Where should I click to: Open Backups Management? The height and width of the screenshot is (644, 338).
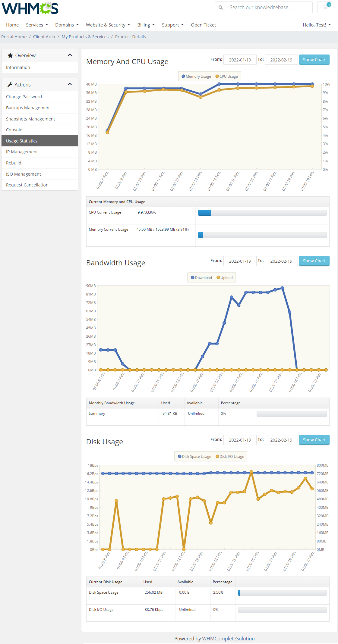tap(40, 108)
